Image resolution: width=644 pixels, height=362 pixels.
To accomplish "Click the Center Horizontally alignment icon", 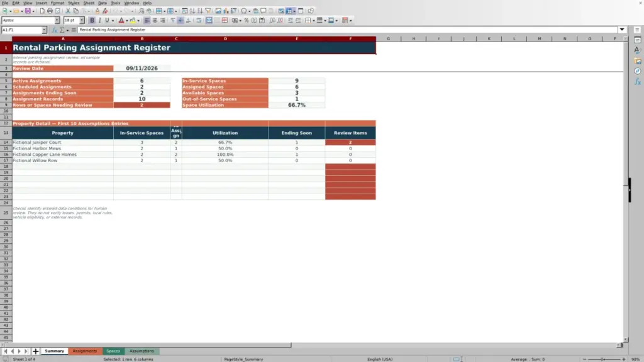I will 155,20.
